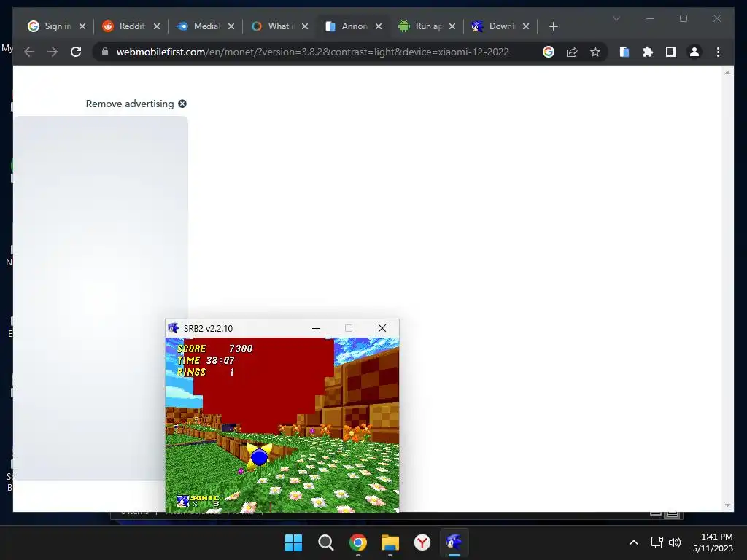
Task: Click the browser forward arrow
Action: click(53, 52)
